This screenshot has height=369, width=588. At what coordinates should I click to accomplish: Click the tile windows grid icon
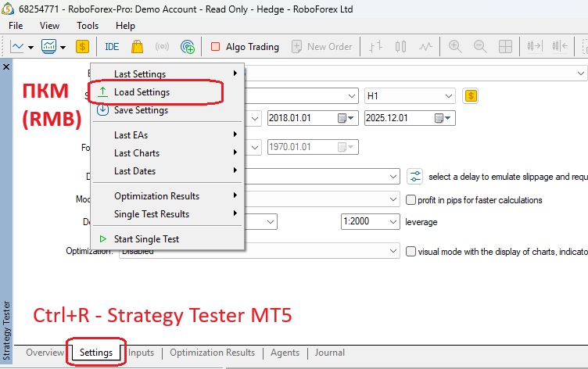(x=505, y=47)
